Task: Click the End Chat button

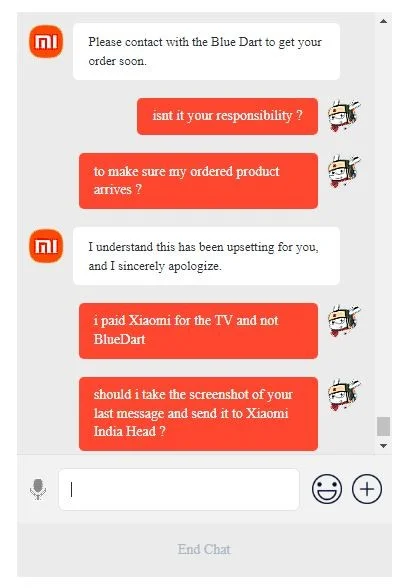Action: click(x=204, y=549)
